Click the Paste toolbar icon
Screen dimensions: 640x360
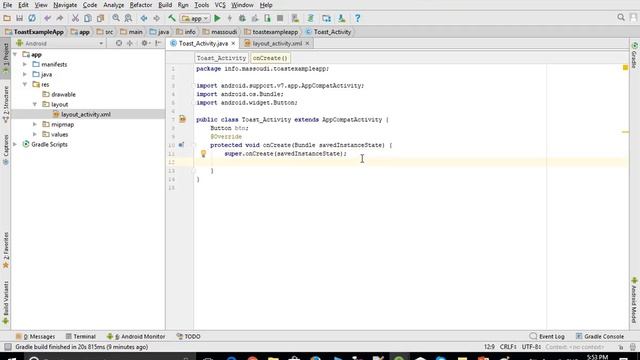[100, 18]
